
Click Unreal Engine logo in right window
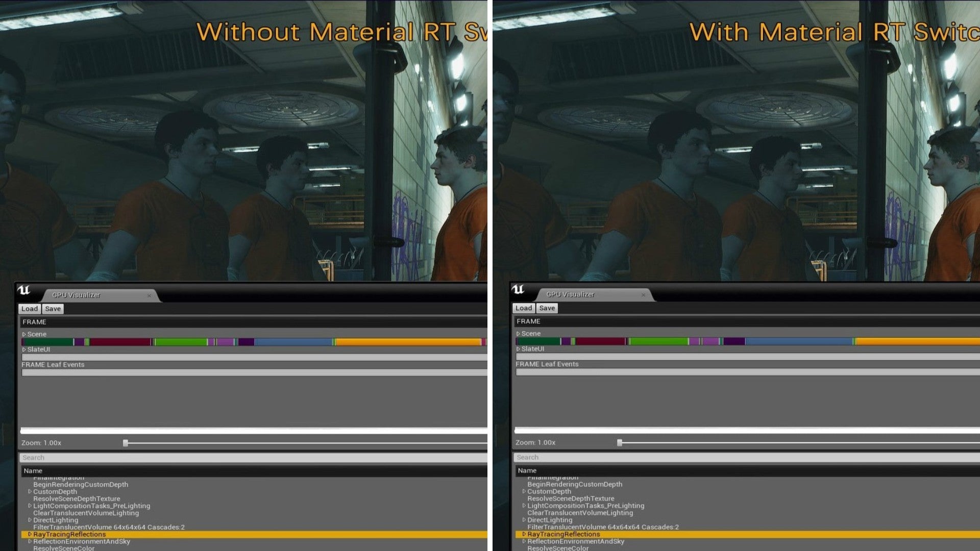pyautogui.click(x=518, y=290)
